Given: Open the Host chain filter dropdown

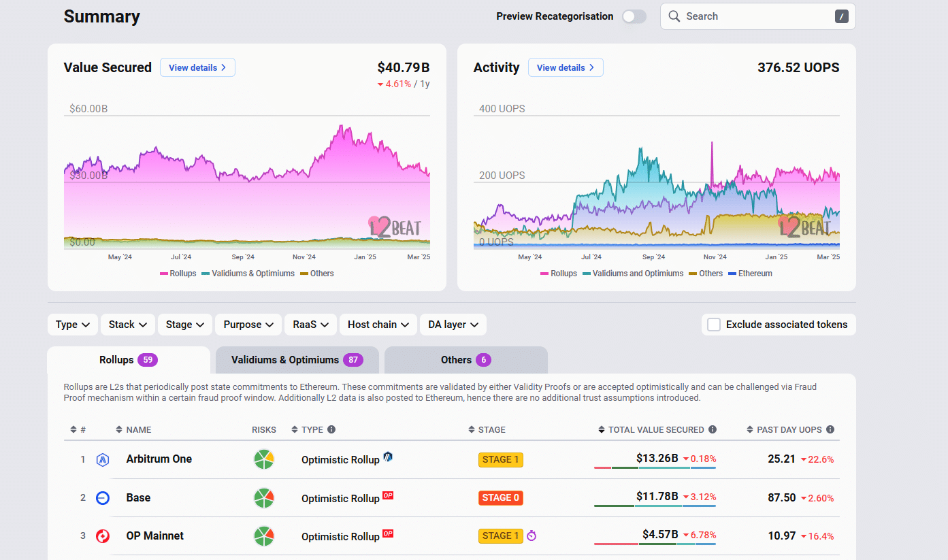Looking at the screenshot, I should [378, 325].
